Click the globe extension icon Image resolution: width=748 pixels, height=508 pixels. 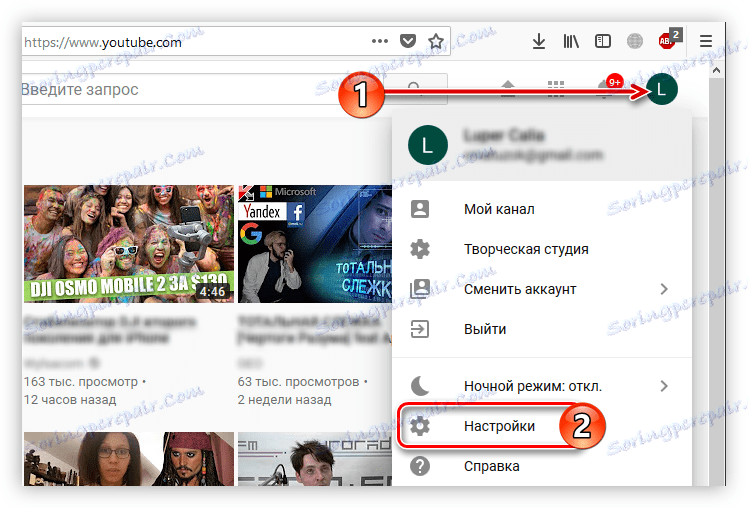(634, 41)
